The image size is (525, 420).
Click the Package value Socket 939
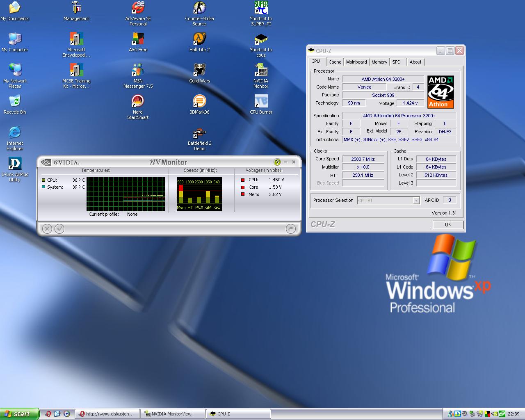pos(383,95)
